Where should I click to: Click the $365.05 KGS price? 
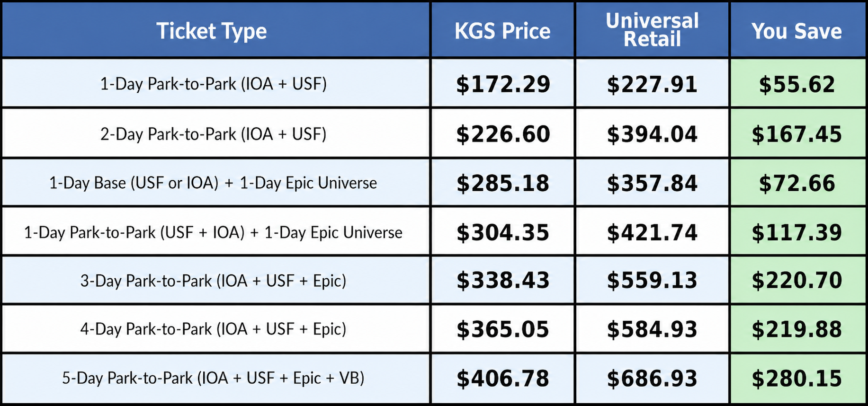[503, 329]
